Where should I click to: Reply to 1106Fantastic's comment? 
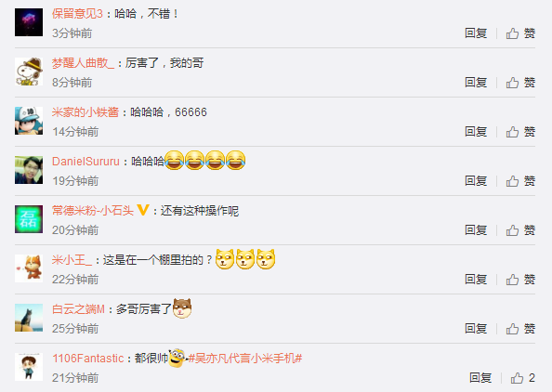480,378
